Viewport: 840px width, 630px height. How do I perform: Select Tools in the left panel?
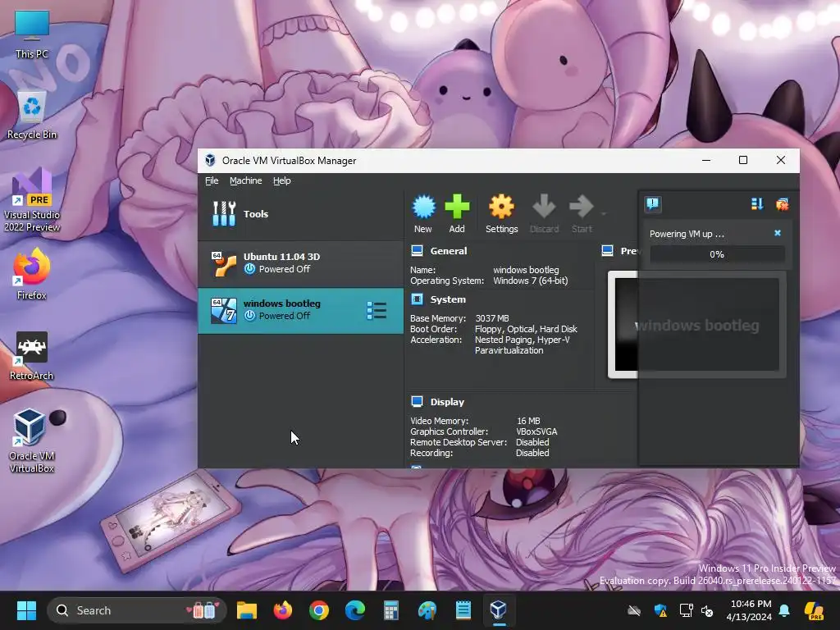(x=300, y=214)
